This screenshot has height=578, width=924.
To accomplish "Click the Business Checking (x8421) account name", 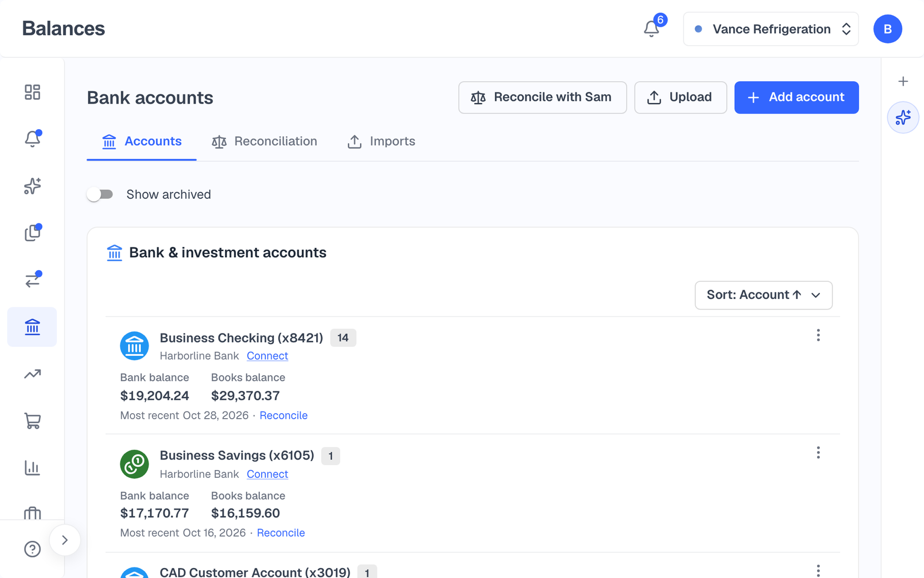I will click(241, 337).
